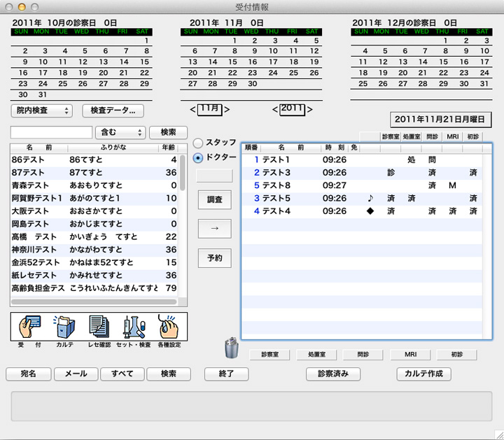Click day 15 in the October calendar
The height and width of the screenshot is (440, 504).
point(144,62)
